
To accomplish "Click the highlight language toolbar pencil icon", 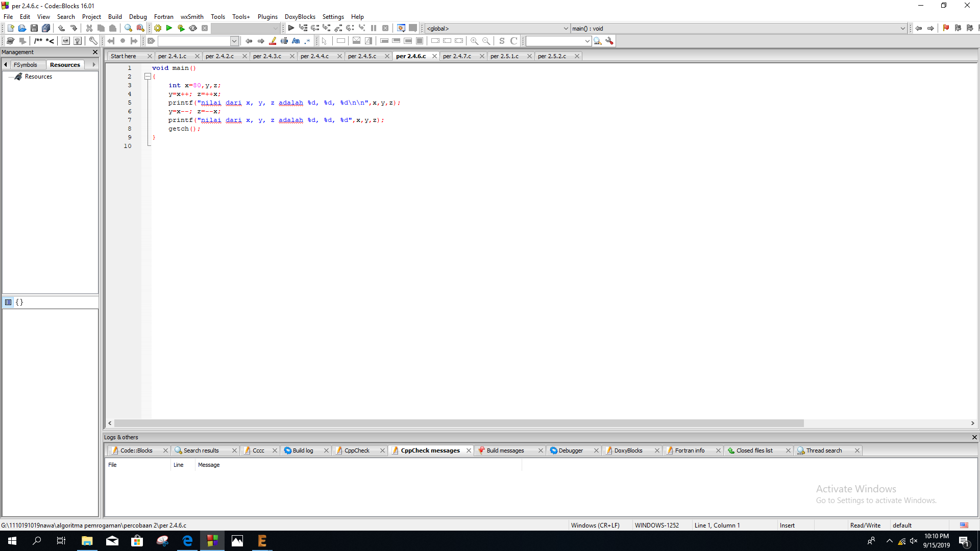I will click(273, 41).
